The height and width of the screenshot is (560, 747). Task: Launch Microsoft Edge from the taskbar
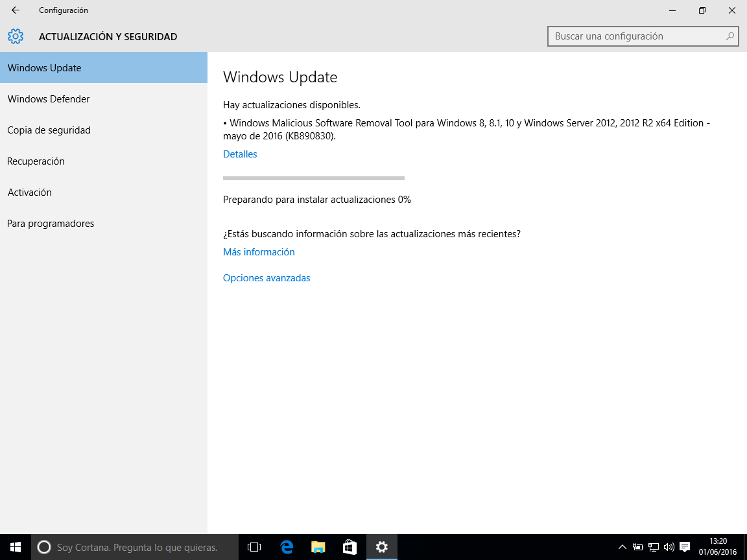[x=287, y=547]
